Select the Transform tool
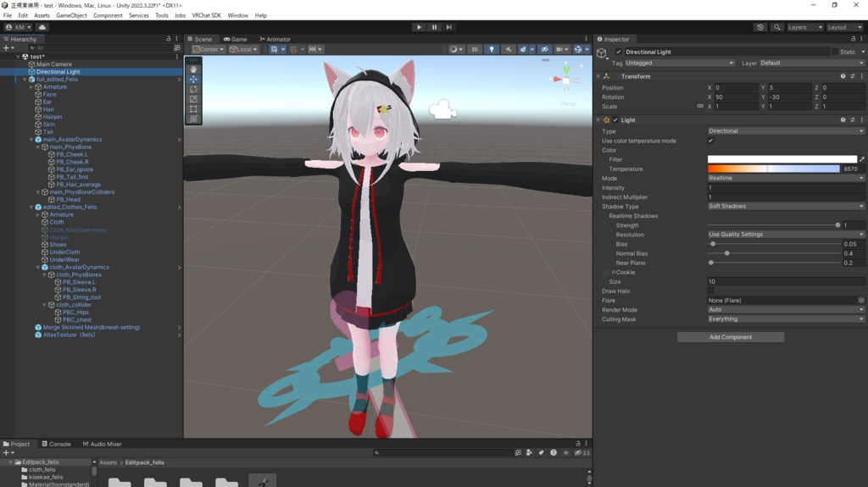This screenshot has width=868, height=487. click(x=193, y=119)
